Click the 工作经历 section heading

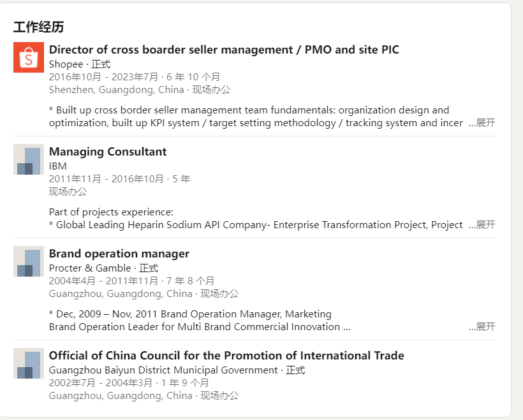click(x=39, y=27)
